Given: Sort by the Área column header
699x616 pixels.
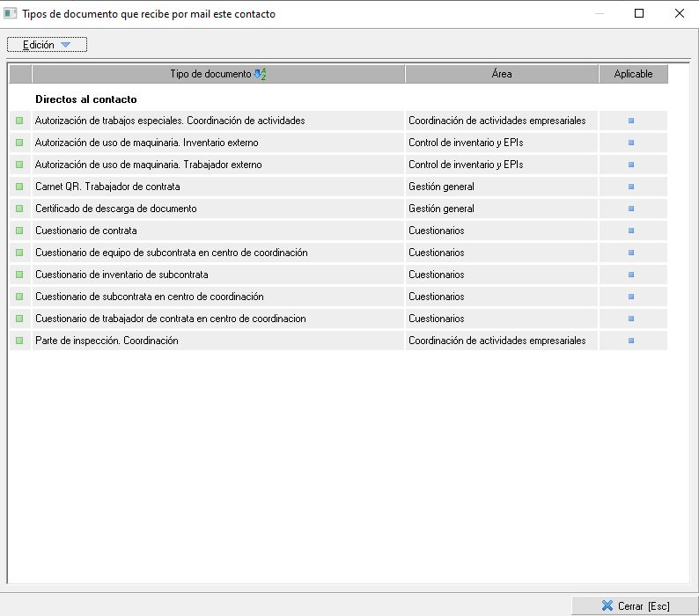Looking at the screenshot, I should (501, 75).
